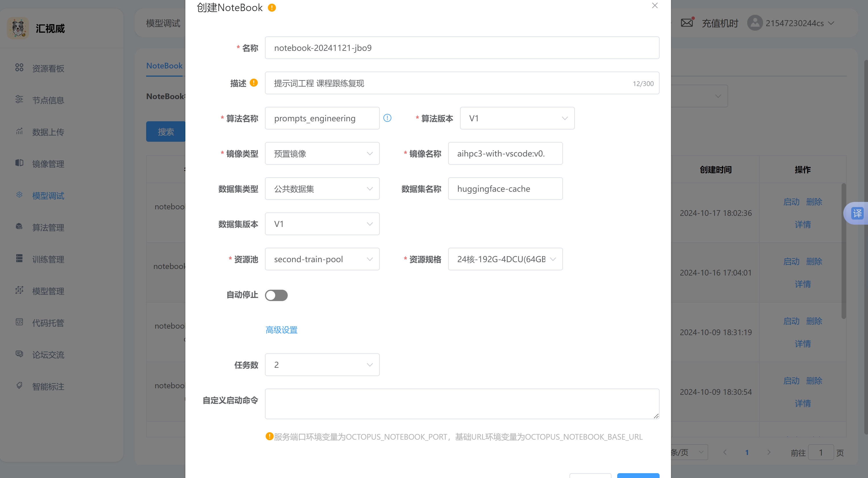The image size is (868, 478).
Task: Click the 镜像管理 sidebar icon
Action: click(19, 163)
